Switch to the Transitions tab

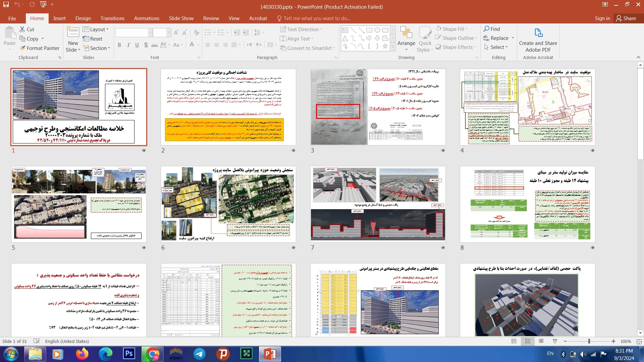112,18
